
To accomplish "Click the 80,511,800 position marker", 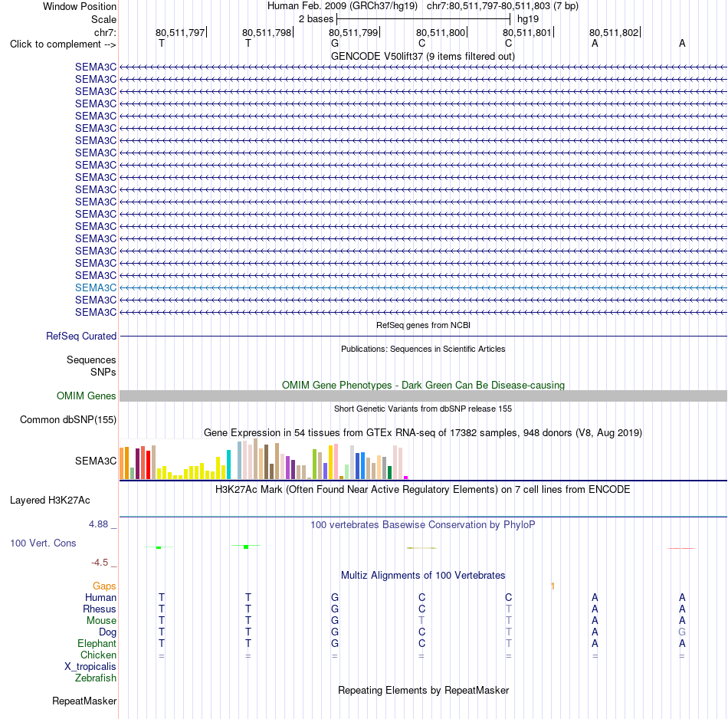I will tap(441, 32).
